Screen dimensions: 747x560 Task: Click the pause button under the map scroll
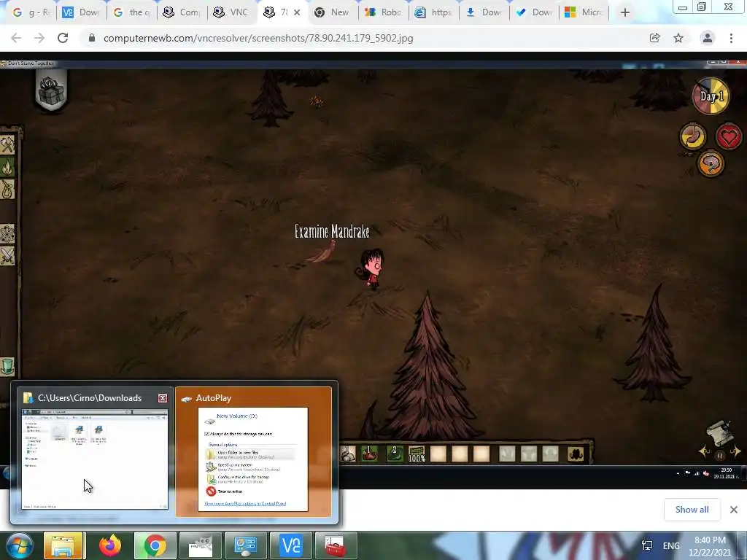click(720, 456)
